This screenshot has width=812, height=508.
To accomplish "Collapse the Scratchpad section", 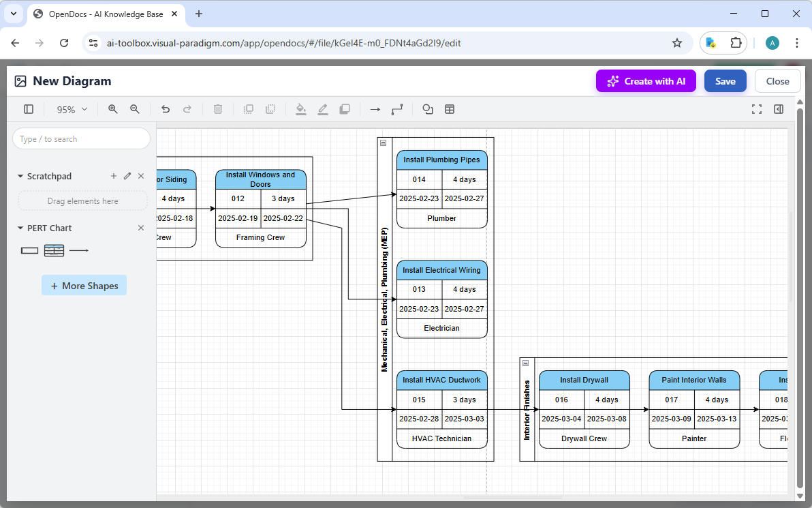I will 20,176.
